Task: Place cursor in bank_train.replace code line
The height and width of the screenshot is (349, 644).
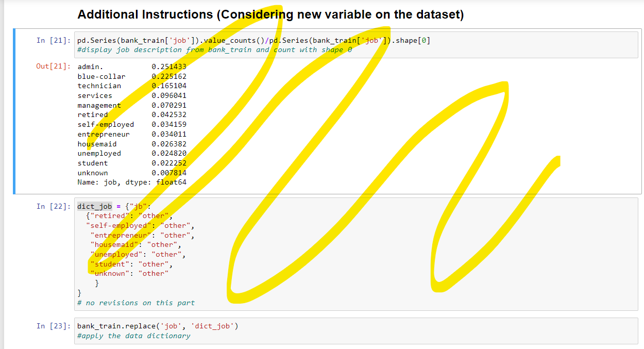Action: tap(158, 326)
